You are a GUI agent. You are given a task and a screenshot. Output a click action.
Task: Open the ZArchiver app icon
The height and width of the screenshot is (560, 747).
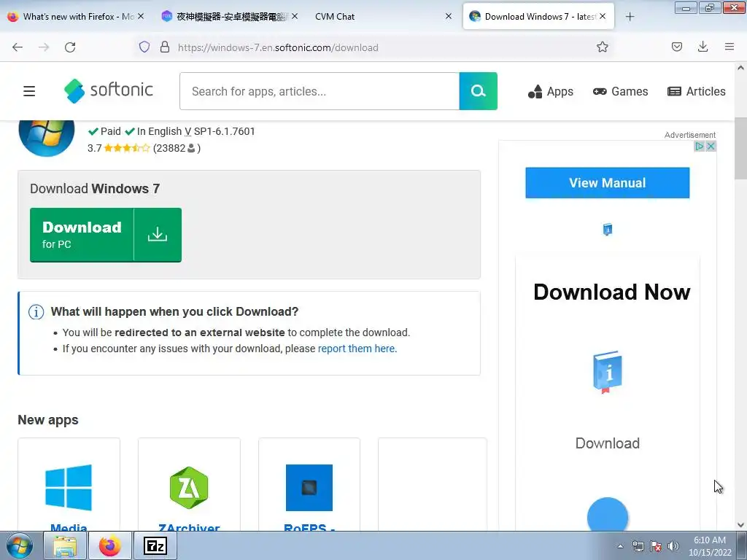pyautogui.click(x=189, y=488)
